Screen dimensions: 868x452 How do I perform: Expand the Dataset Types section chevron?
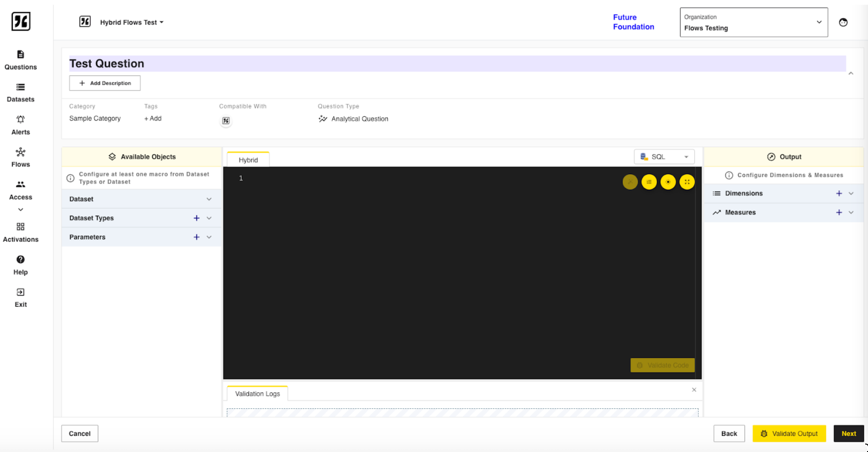pos(209,218)
